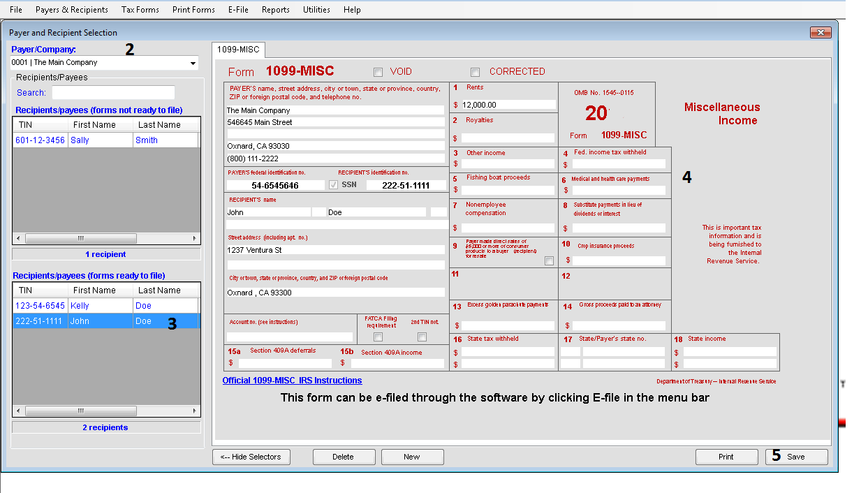Click the payer phone field (800) 111-2222
868x493 pixels.
pyautogui.click(x=335, y=159)
